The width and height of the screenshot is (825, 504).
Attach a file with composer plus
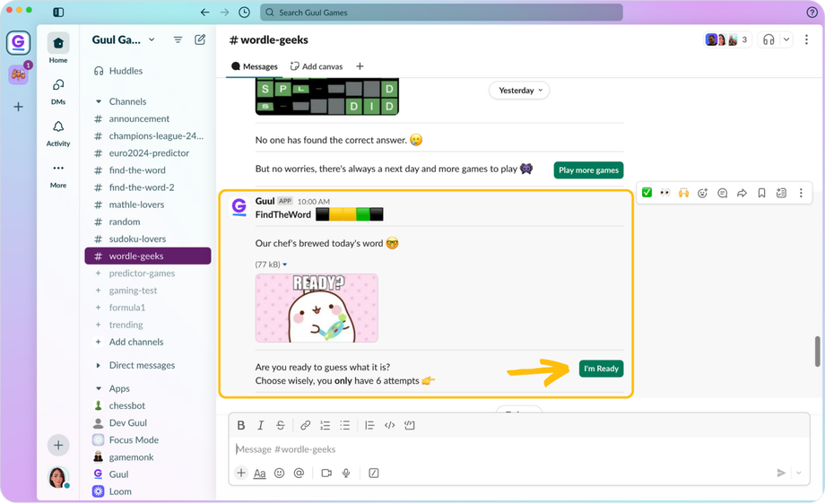coord(241,473)
